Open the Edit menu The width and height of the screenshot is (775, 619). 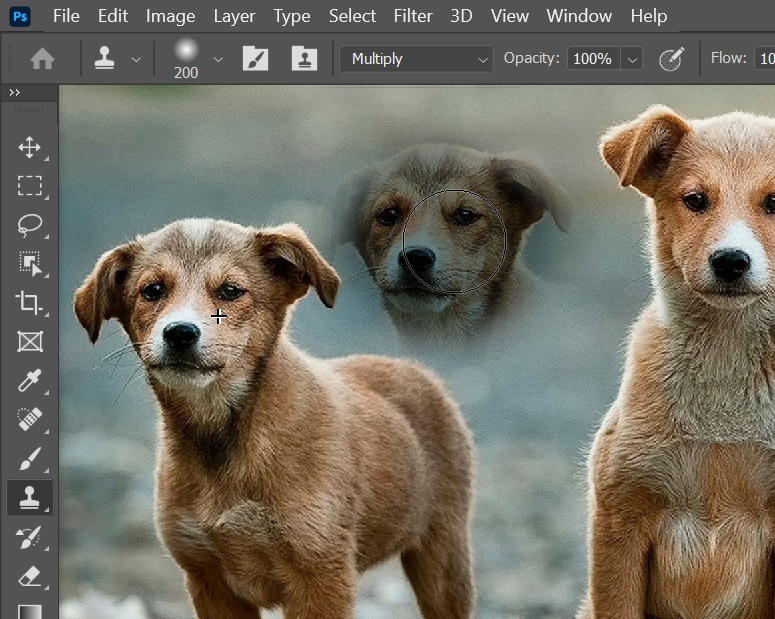[x=113, y=16]
